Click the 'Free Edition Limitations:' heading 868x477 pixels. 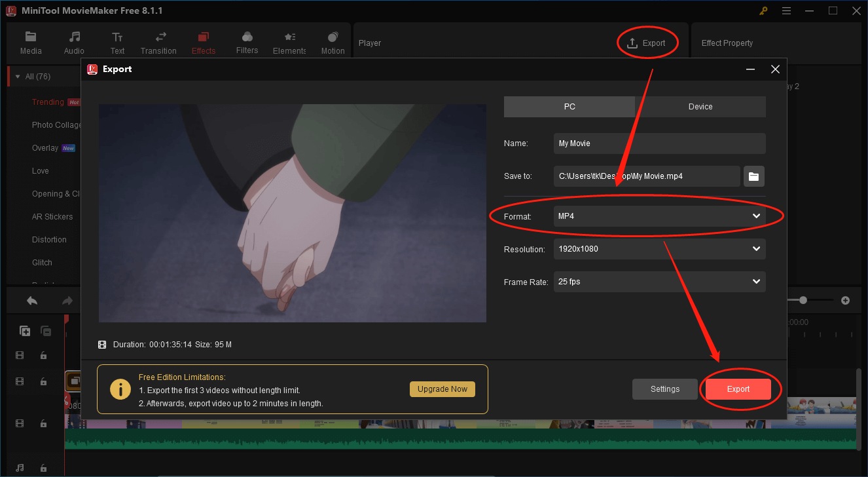click(x=182, y=377)
